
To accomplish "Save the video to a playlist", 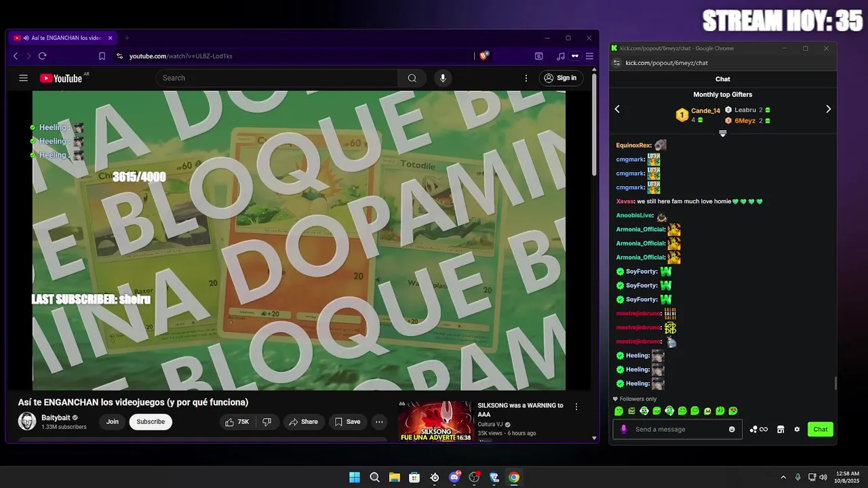I will pyautogui.click(x=347, y=422).
